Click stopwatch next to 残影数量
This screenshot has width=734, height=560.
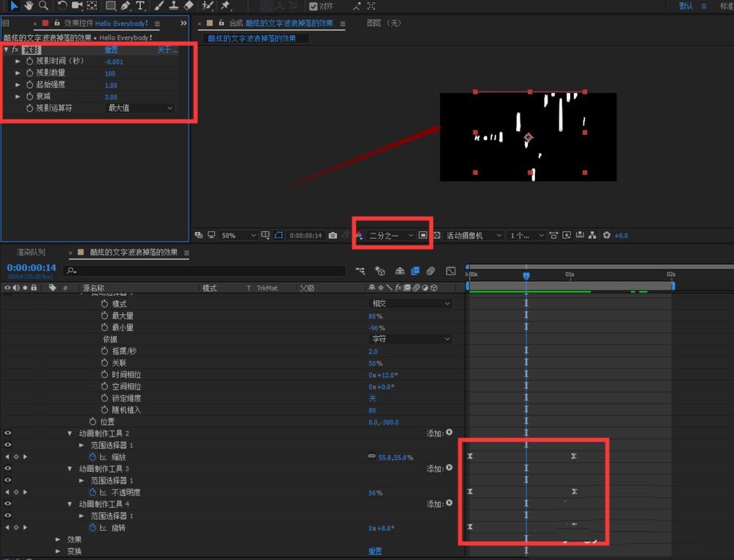30,73
